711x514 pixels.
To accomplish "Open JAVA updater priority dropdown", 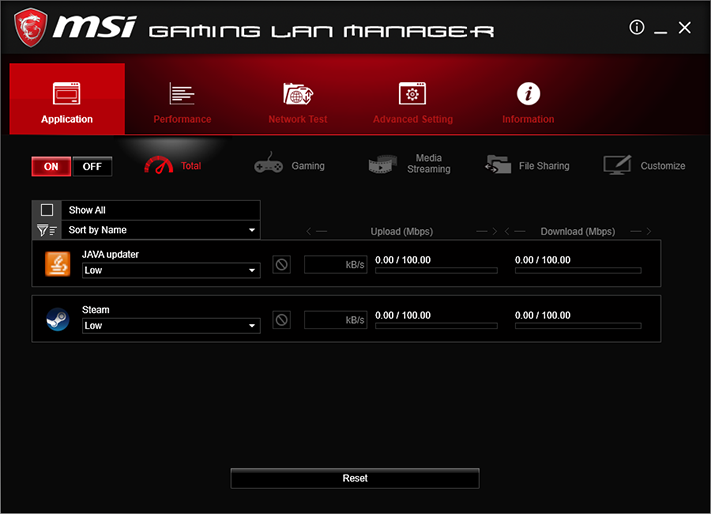I will tap(171, 271).
